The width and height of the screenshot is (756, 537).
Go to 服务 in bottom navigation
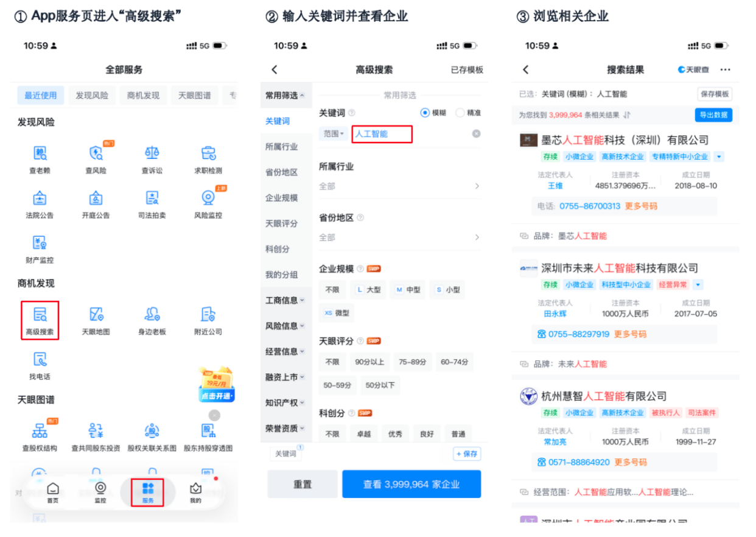click(148, 493)
